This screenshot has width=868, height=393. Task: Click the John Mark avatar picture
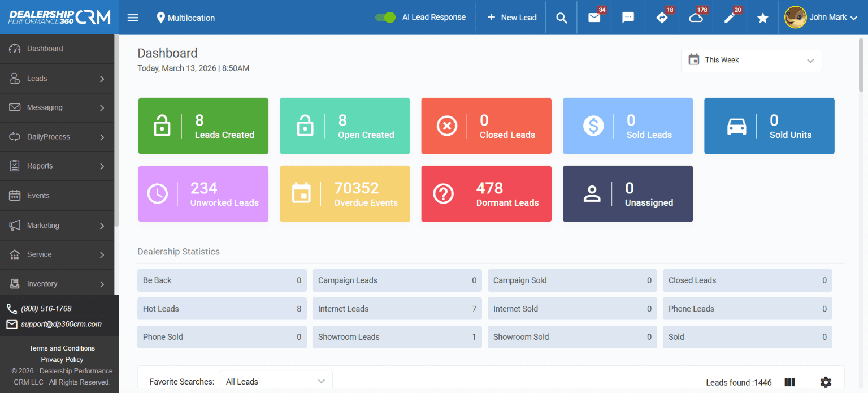795,18
